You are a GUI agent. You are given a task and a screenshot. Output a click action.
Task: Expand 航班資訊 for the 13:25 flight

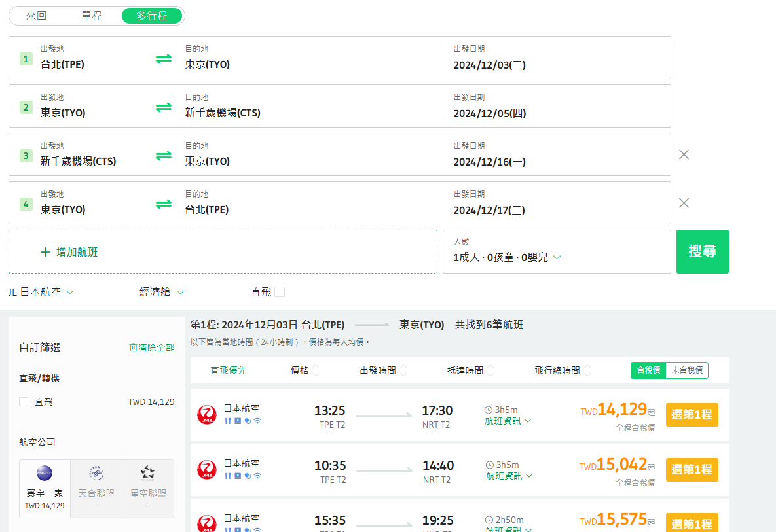click(x=508, y=421)
